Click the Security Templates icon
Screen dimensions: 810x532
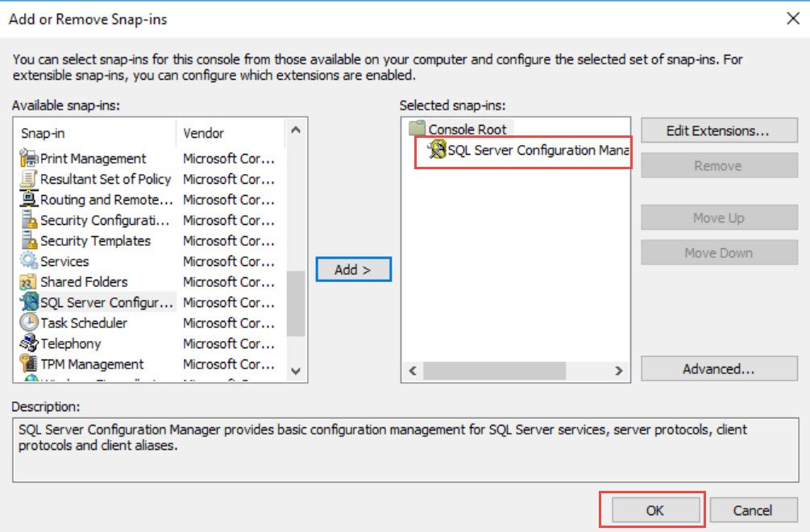tap(29, 241)
